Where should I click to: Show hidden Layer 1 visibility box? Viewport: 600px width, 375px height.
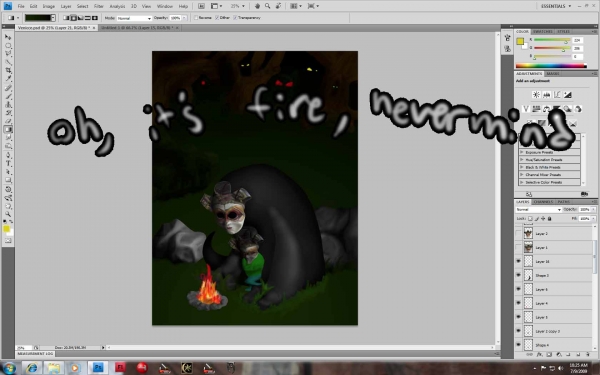click(x=518, y=248)
